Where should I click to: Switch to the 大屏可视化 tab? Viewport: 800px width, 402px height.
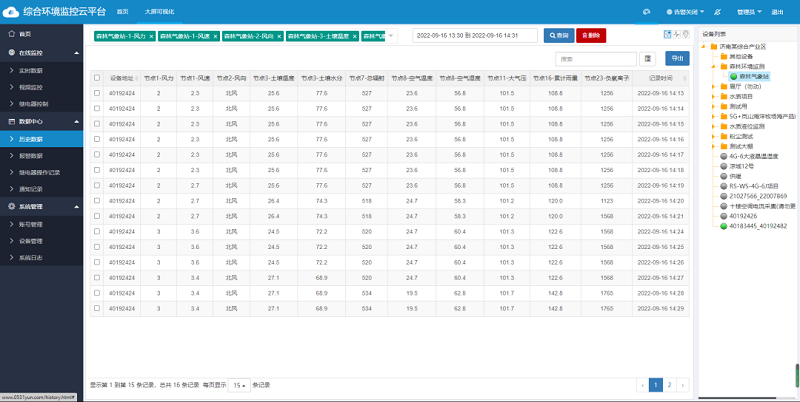tap(153, 12)
